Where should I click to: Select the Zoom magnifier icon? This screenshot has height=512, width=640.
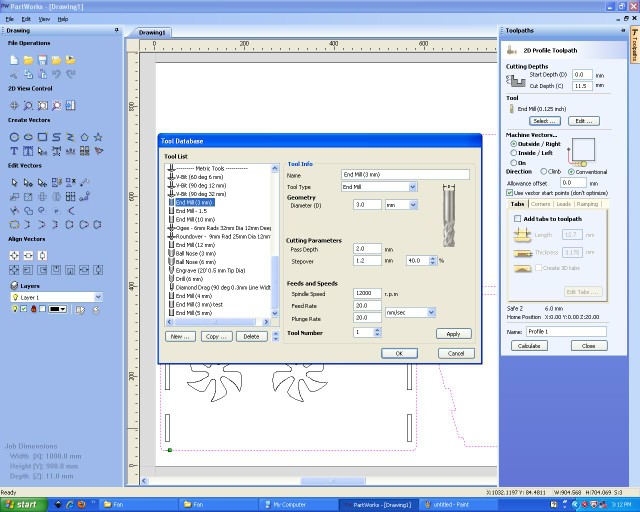[28, 105]
